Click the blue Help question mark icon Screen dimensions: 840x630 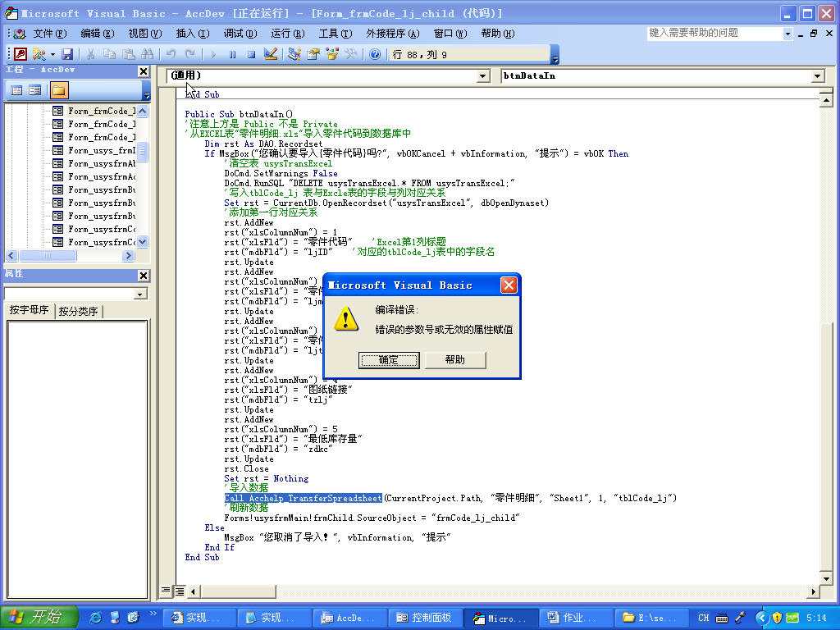pyautogui.click(x=374, y=54)
